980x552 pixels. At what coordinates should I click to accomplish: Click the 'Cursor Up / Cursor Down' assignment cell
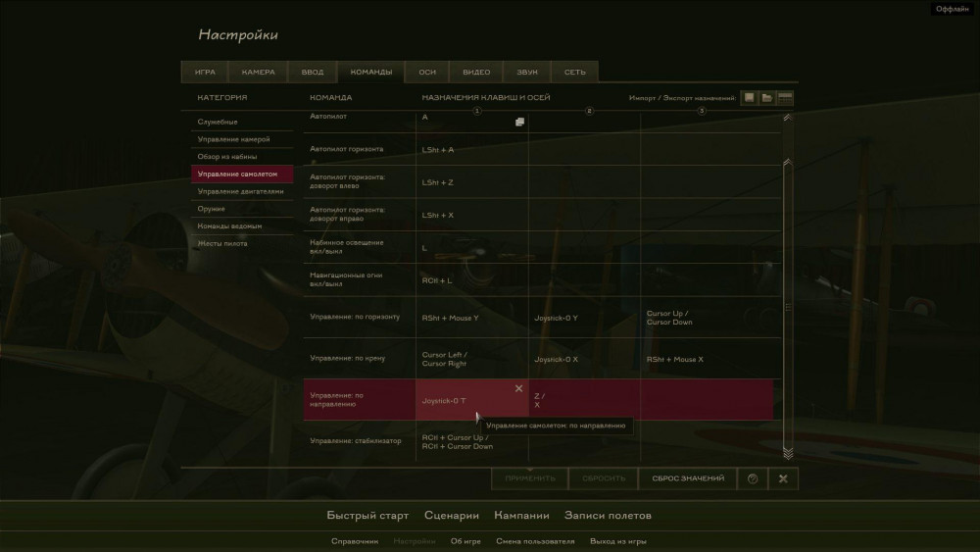[x=710, y=318]
